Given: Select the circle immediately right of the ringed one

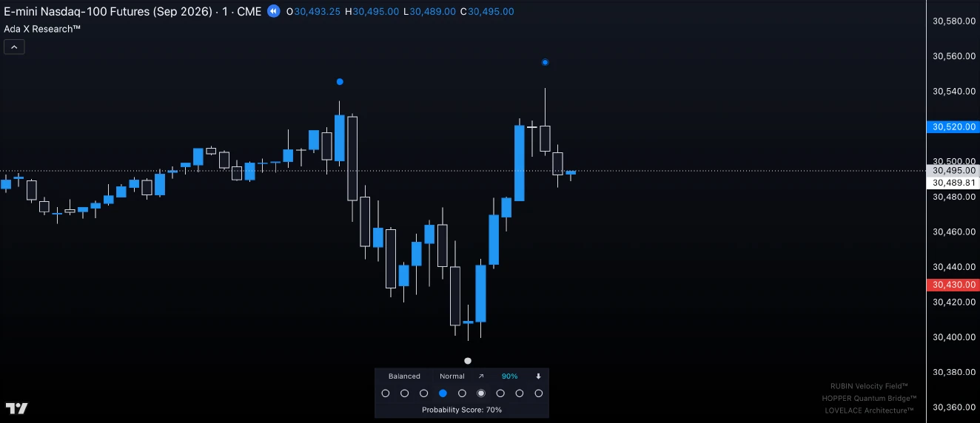Looking at the screenshot, I should point(500,393).
